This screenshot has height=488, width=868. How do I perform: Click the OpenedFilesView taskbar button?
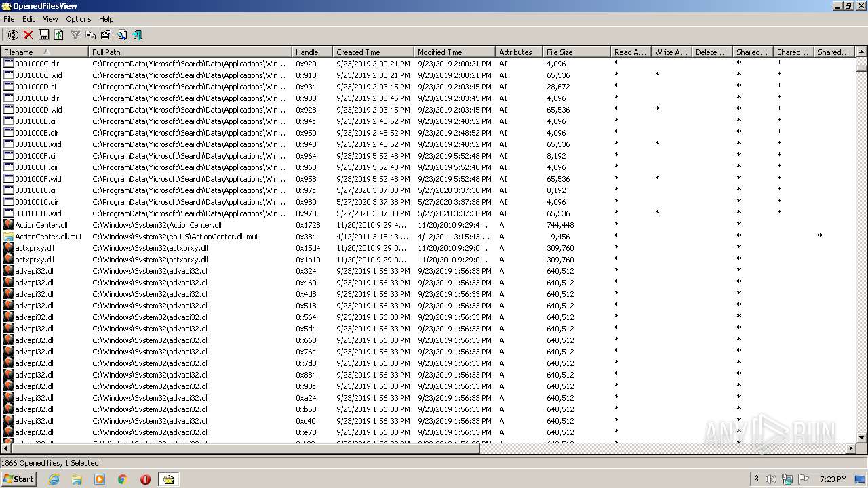tap(168, 479)
